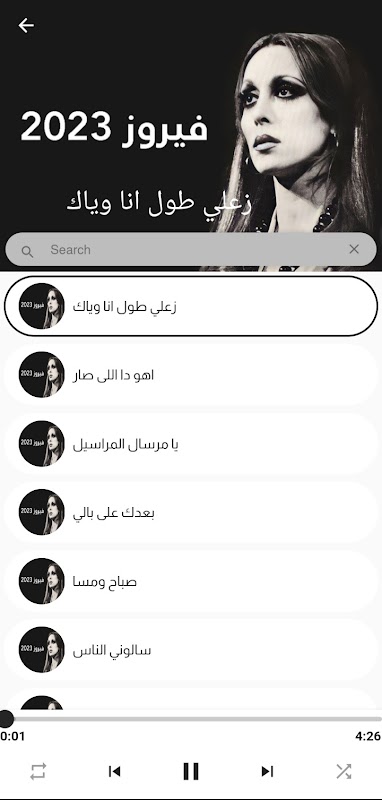Pause the current song
The image size is (382, 800).
pyautogui.click(x=191, y=771)
